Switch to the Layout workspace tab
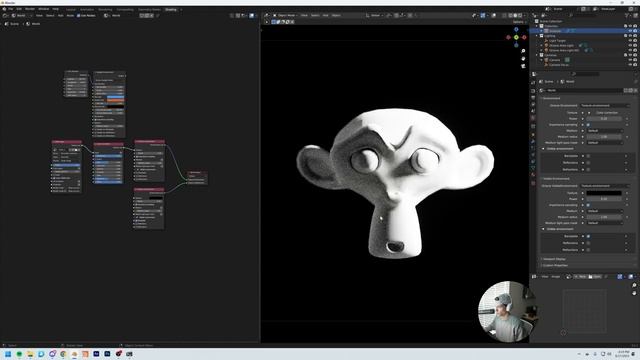This screenshot has height=360, width=640. coord(71,9)
